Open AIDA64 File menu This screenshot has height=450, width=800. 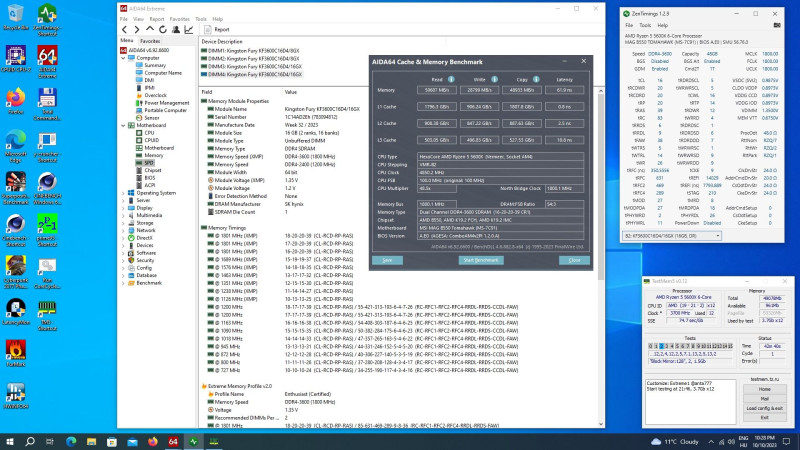click(x=123, y=19)
